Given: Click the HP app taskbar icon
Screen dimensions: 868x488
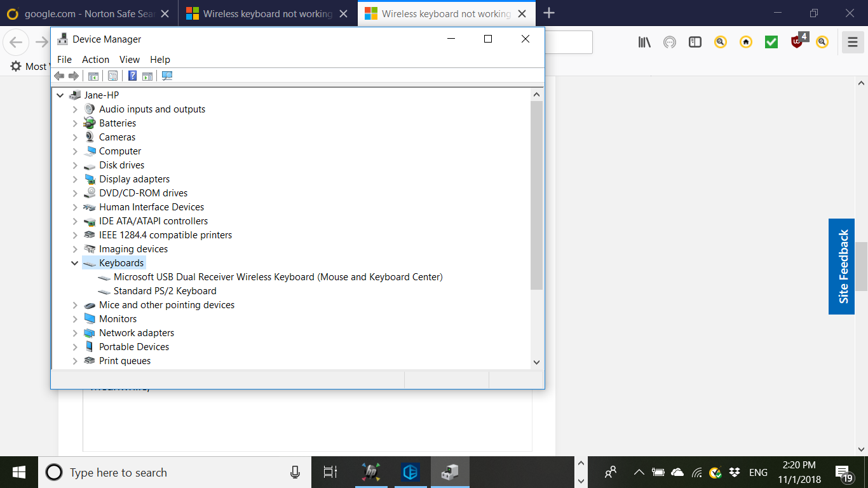Looking at the screenshot, I should coord(371,472).
